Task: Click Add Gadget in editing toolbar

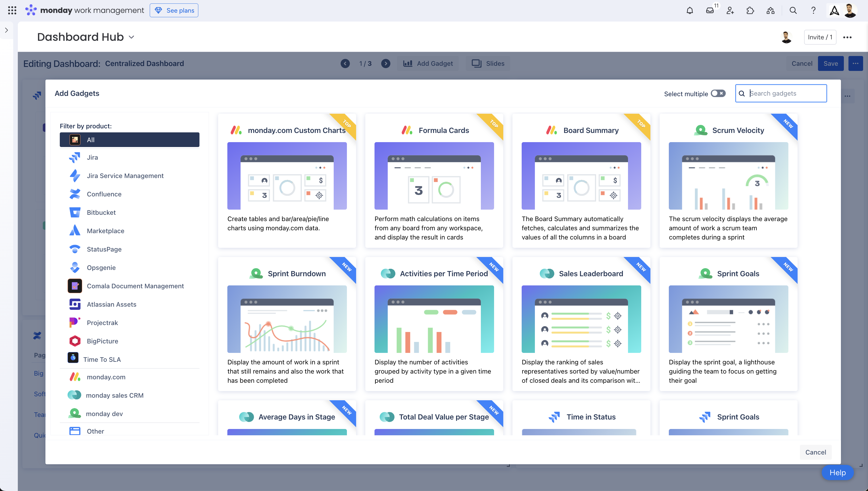Action: click(x=428, y=63)
